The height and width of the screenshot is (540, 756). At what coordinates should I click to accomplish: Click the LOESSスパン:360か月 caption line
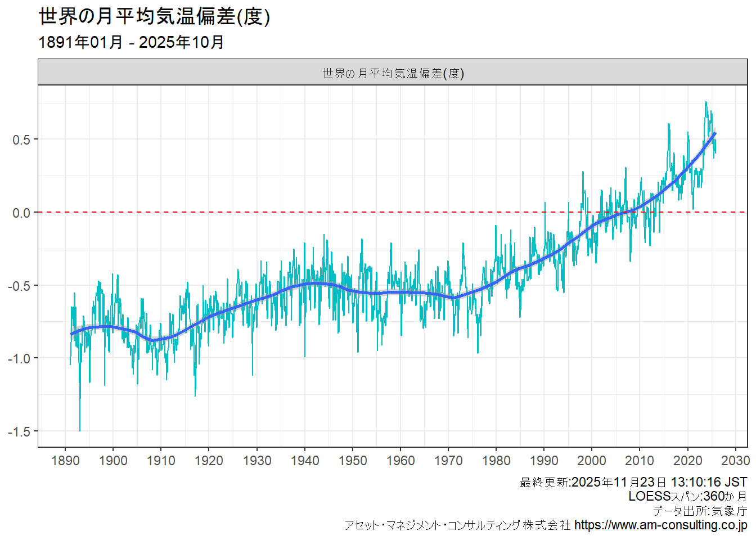tap(687, 496)
